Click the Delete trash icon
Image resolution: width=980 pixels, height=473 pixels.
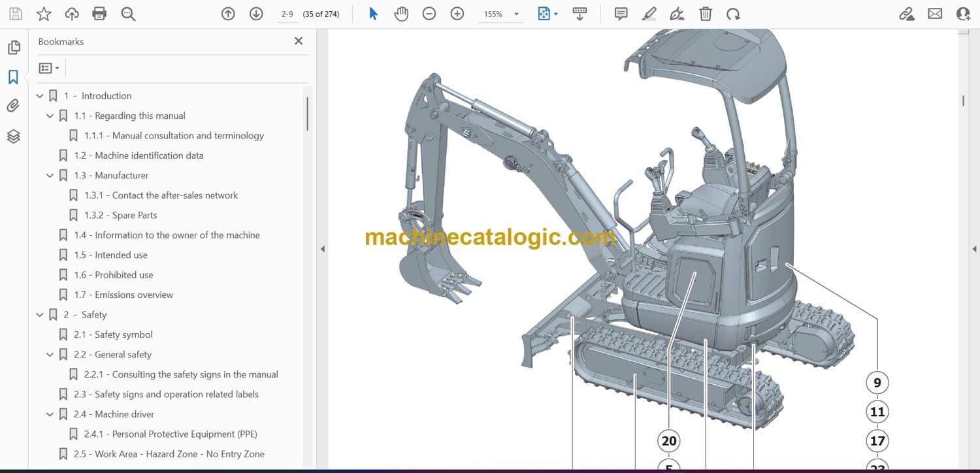pos(705,14)
